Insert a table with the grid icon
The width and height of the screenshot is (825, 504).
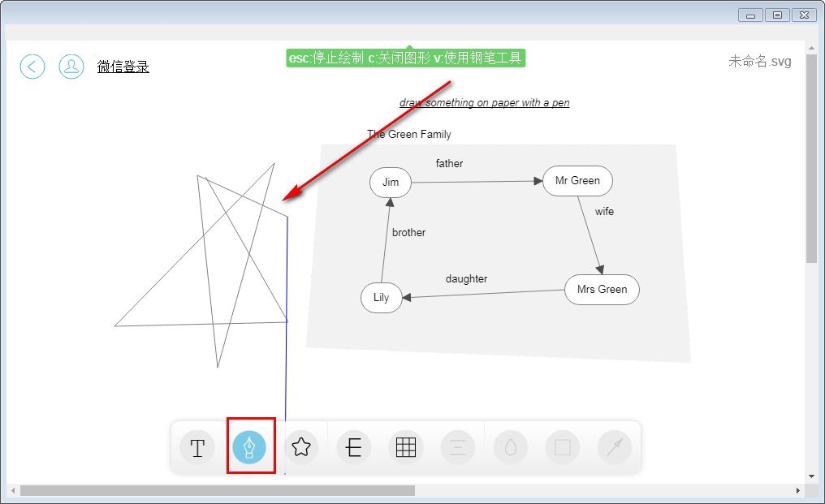click(406, 447)
